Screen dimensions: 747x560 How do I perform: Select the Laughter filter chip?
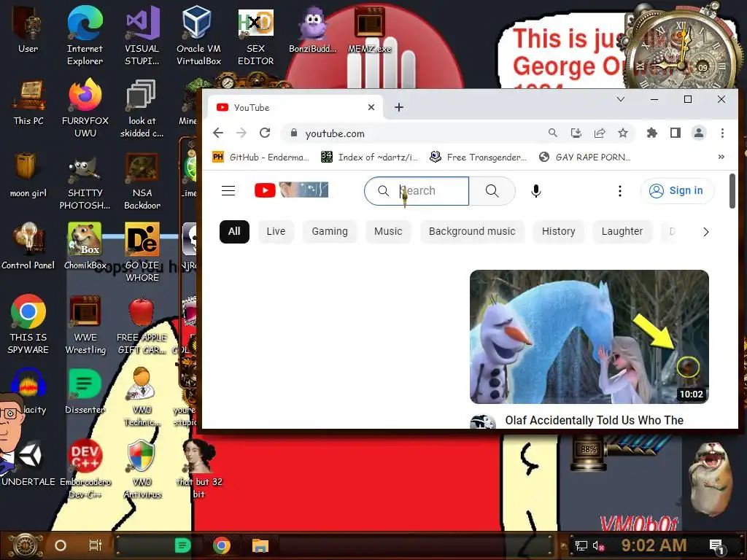coord(622,231)
